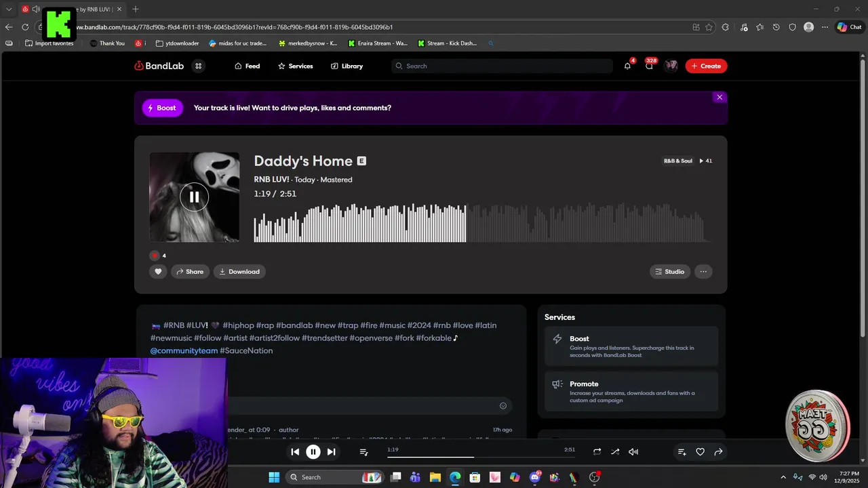Open notifications bell with 4 alerts
This screenshot has height=488, width=868.
coord(628,66)
